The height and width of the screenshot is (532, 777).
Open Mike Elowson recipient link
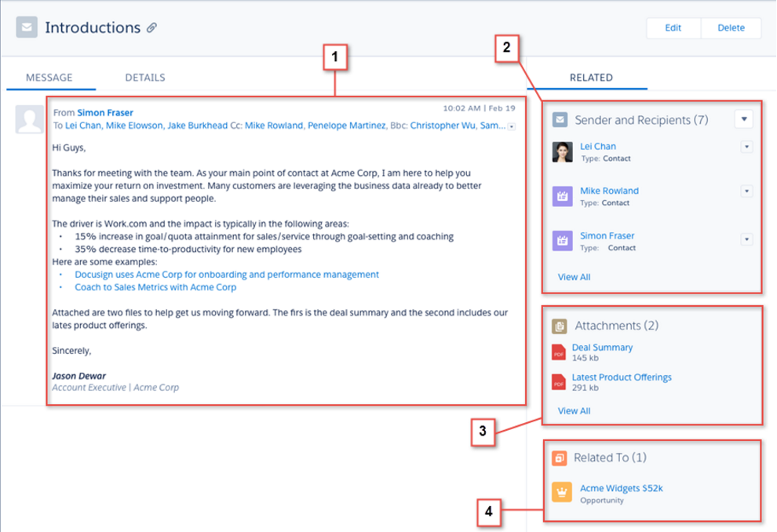click(x=133, y=126)
